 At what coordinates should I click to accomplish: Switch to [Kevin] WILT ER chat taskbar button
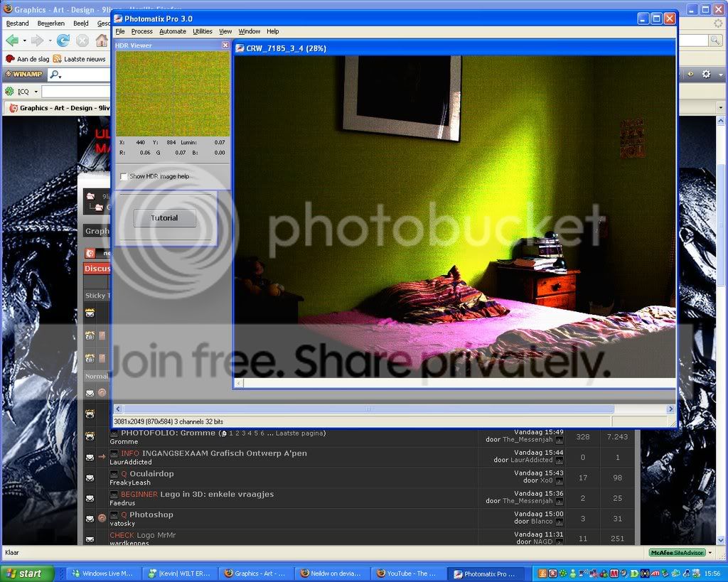[179, 573]
